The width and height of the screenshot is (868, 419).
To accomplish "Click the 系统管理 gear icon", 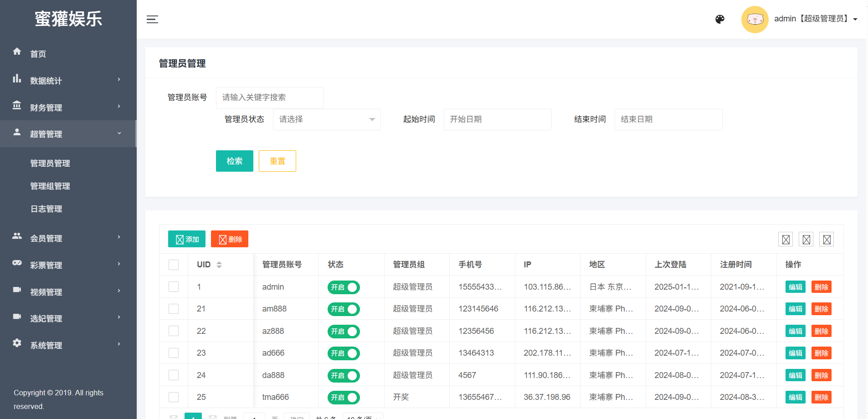I will tap(17, 343).
